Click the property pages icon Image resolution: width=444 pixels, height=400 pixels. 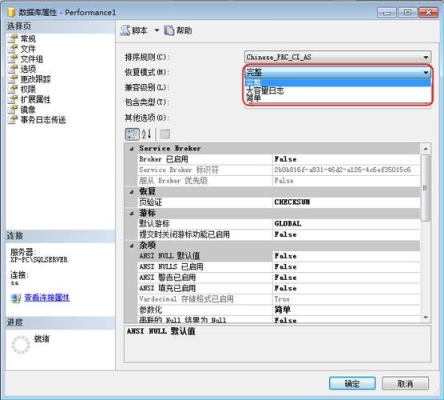pos(165,134)
